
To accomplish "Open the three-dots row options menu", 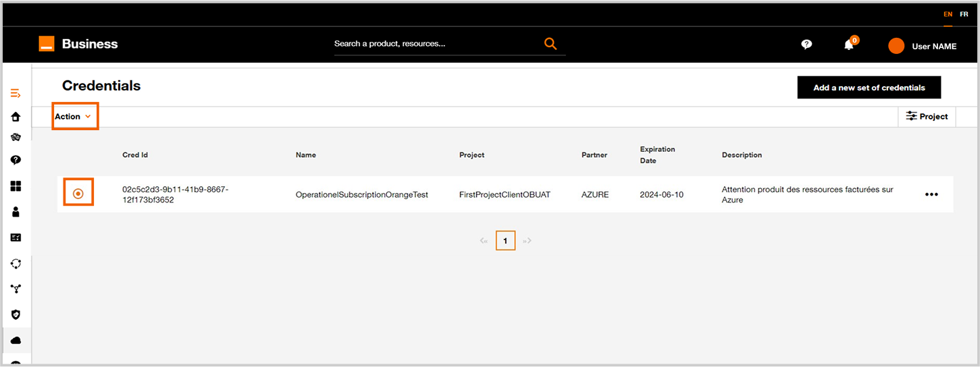I will pyautogui.click(x=931, y=194).
